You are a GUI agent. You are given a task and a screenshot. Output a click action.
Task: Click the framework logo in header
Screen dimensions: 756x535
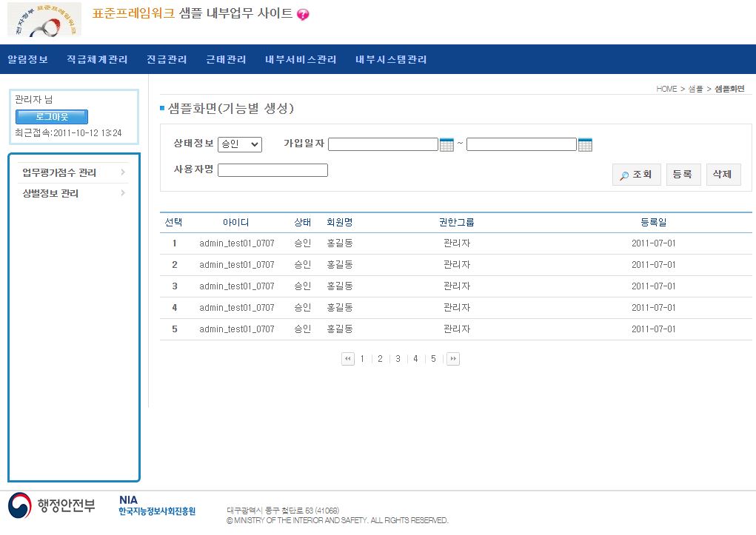44,19
